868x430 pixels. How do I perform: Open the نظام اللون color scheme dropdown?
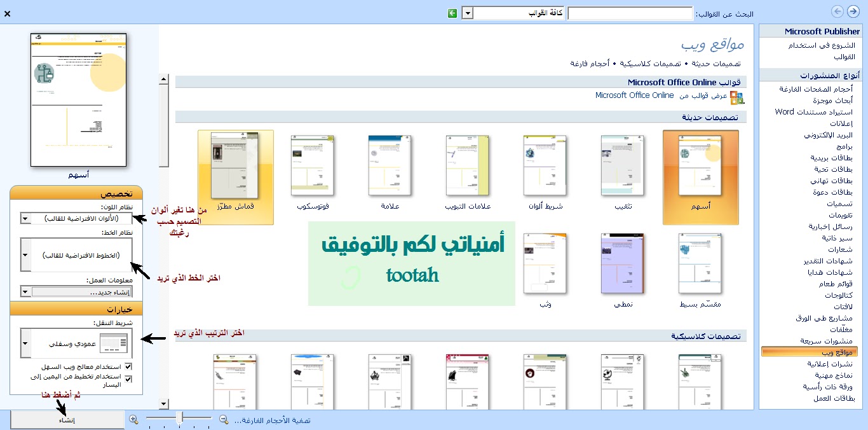click(x=24, y=218)
